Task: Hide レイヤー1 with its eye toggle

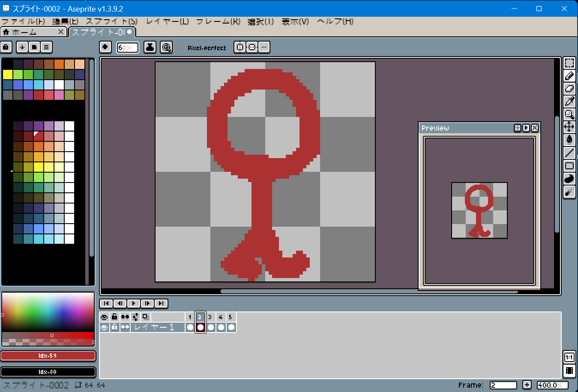Action: [x=103, y=327]
